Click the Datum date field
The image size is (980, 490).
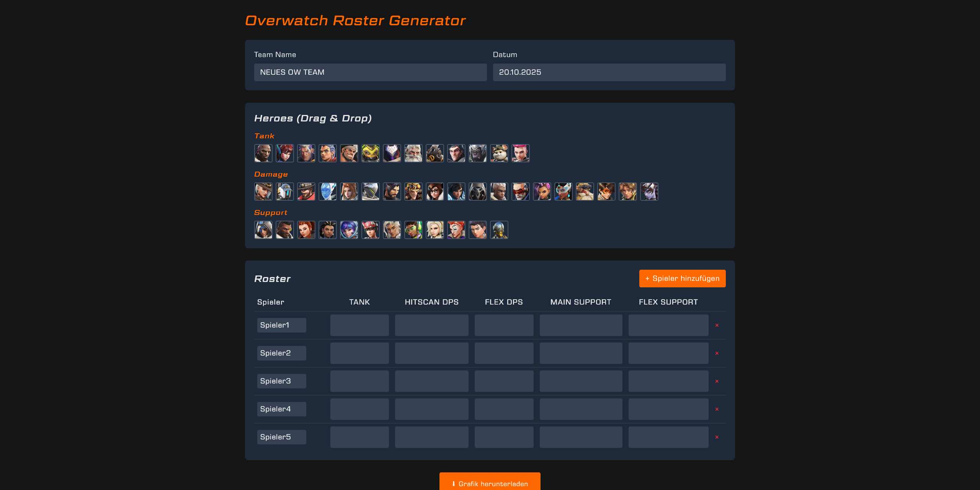tap(609, 72)
